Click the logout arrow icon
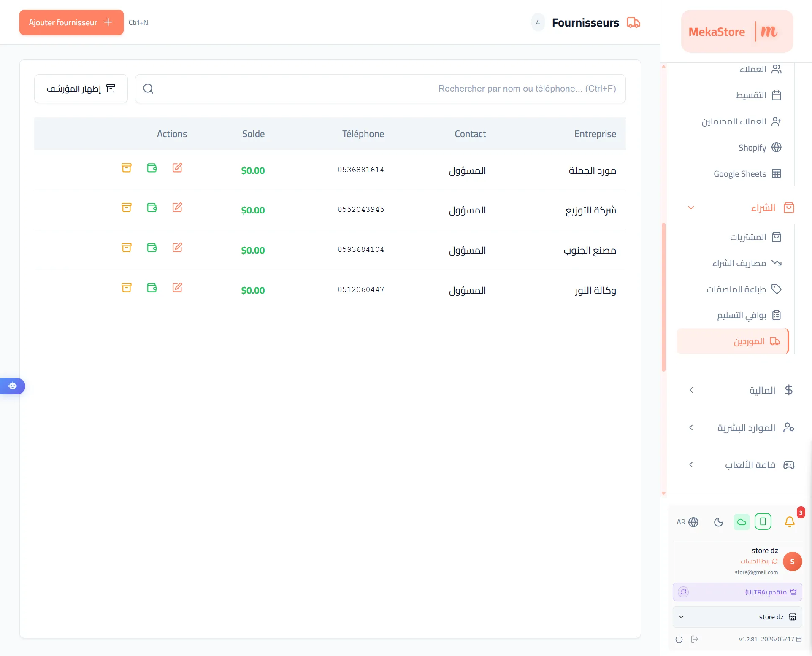This screenshot has height=656, width=812. [695, 639]
